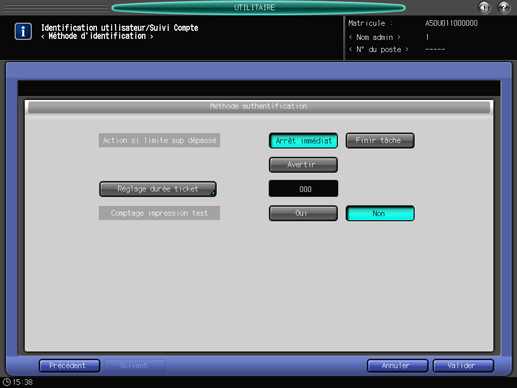Open the help question mark icon
This screenshot has width=517, height=388.
504,7
